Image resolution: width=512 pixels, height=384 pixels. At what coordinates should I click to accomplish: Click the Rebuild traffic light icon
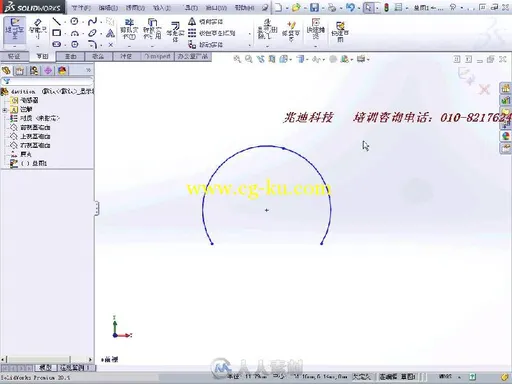click(386, 7)
